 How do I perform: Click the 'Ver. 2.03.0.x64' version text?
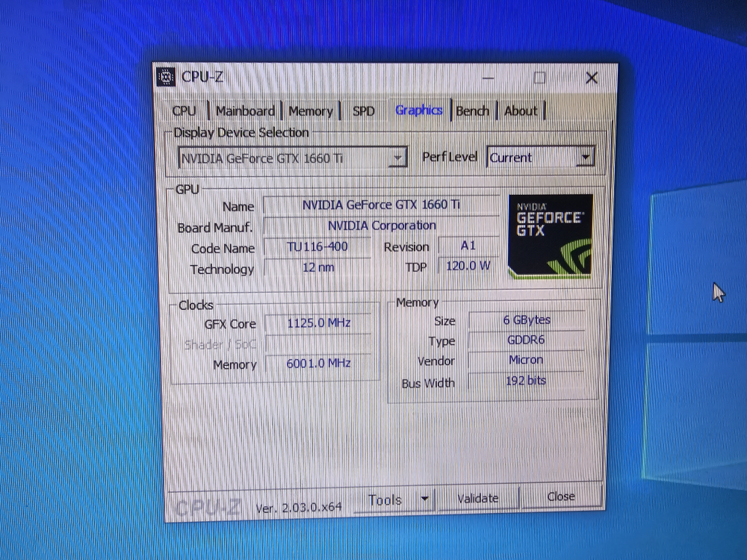tap(299, 508)
